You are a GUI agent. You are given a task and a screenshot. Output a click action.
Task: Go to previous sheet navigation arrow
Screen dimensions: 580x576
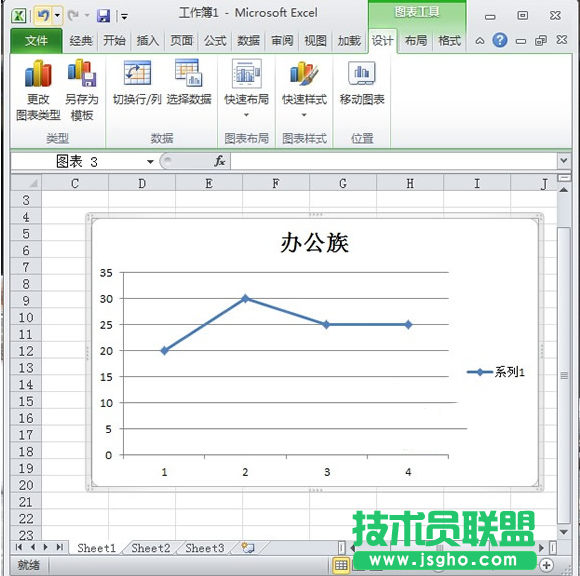click(33, 547)
